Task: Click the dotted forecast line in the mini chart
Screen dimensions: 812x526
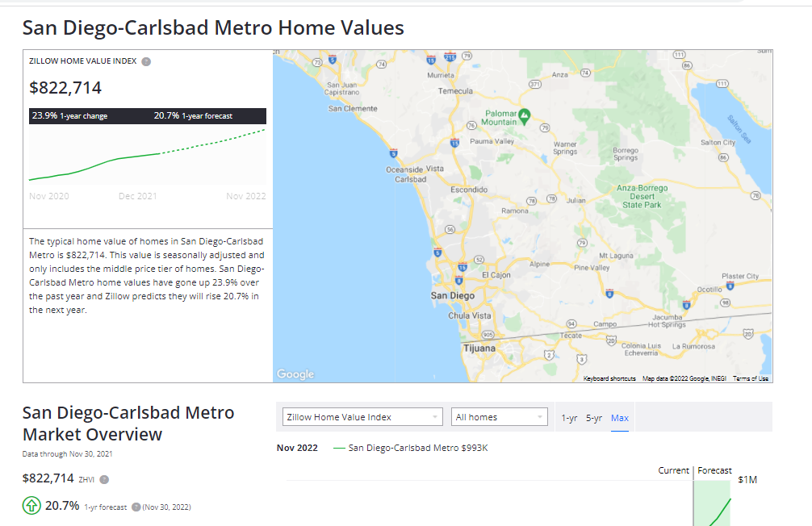Action: pos(218,142)
